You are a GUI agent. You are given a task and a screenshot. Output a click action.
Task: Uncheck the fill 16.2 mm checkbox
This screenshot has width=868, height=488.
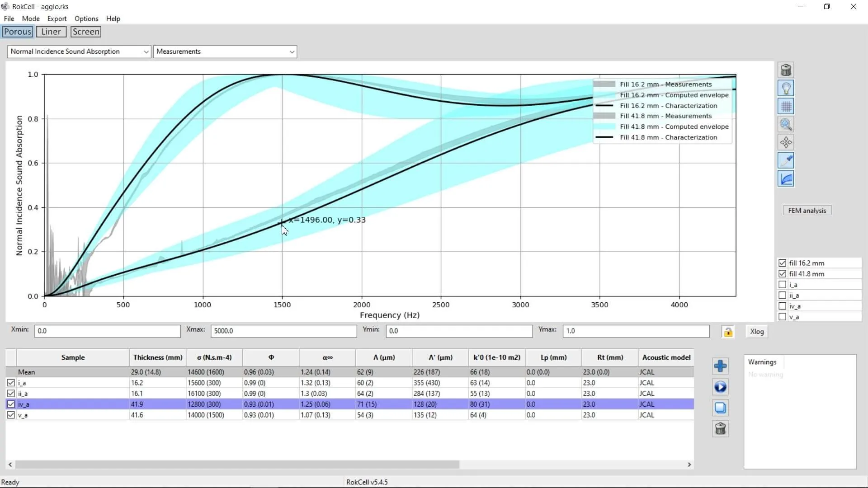(783, 263)
